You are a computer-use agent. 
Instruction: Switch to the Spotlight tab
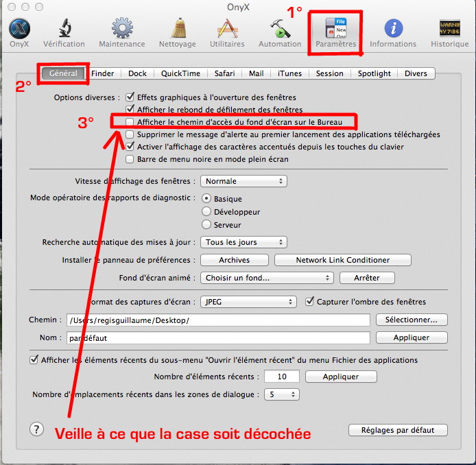(x=374, y=73)
